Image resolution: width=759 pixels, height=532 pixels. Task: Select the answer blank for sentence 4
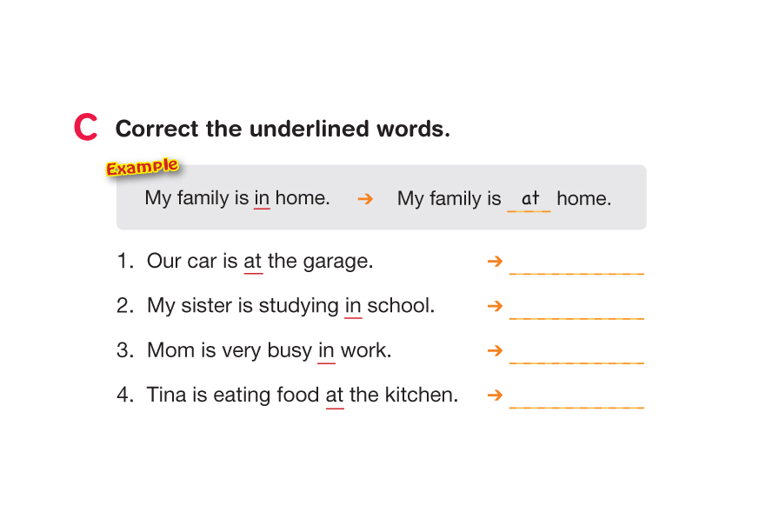pyautogui.click(x=576, y=398)
